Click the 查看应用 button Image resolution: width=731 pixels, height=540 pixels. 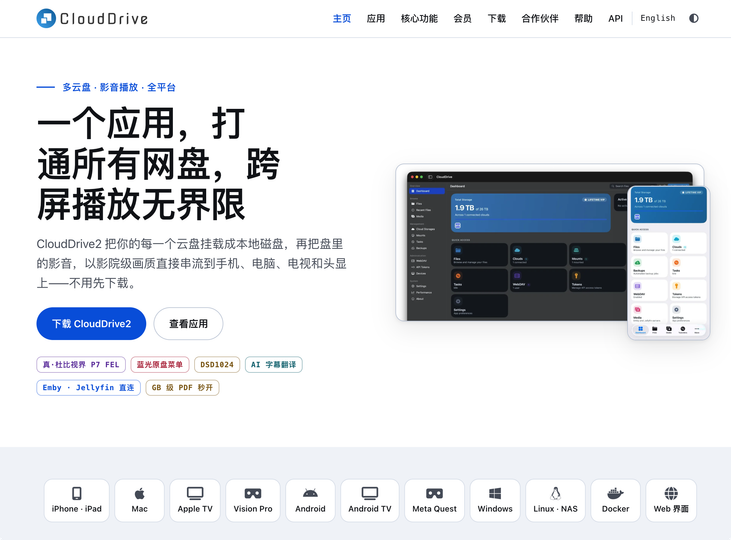(x=188, y=324)
